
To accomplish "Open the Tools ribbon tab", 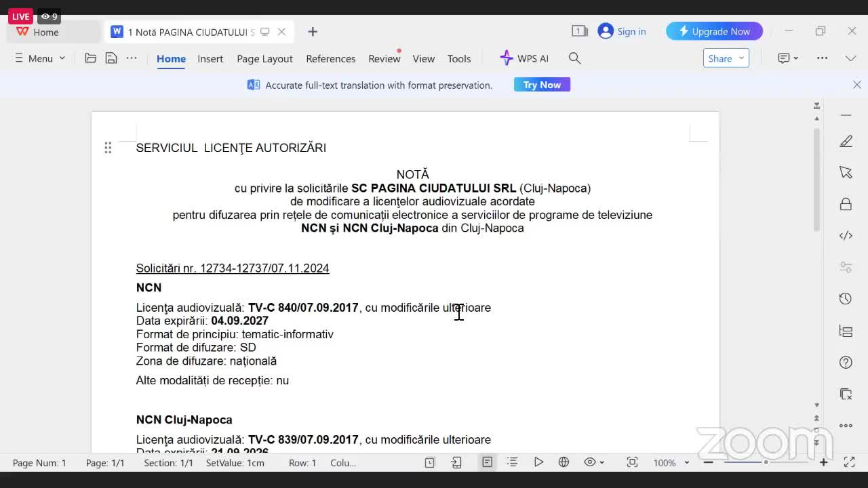I will [x=459, y=58].
